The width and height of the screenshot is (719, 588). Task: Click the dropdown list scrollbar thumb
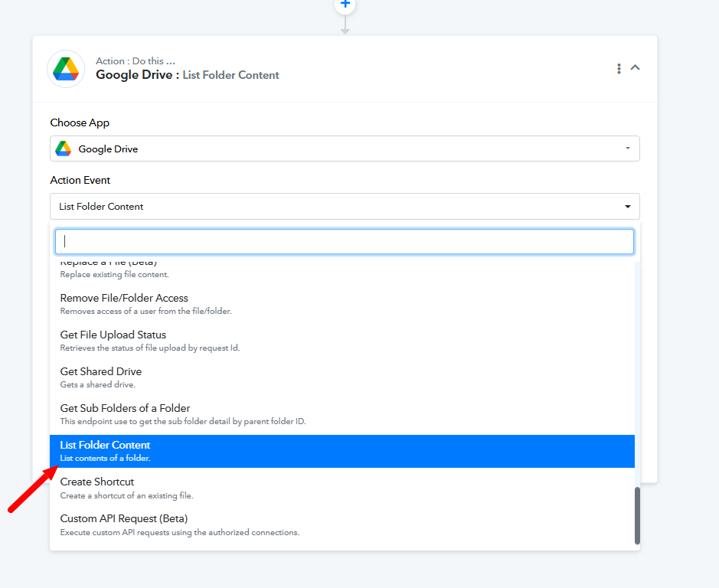(637, 515)
